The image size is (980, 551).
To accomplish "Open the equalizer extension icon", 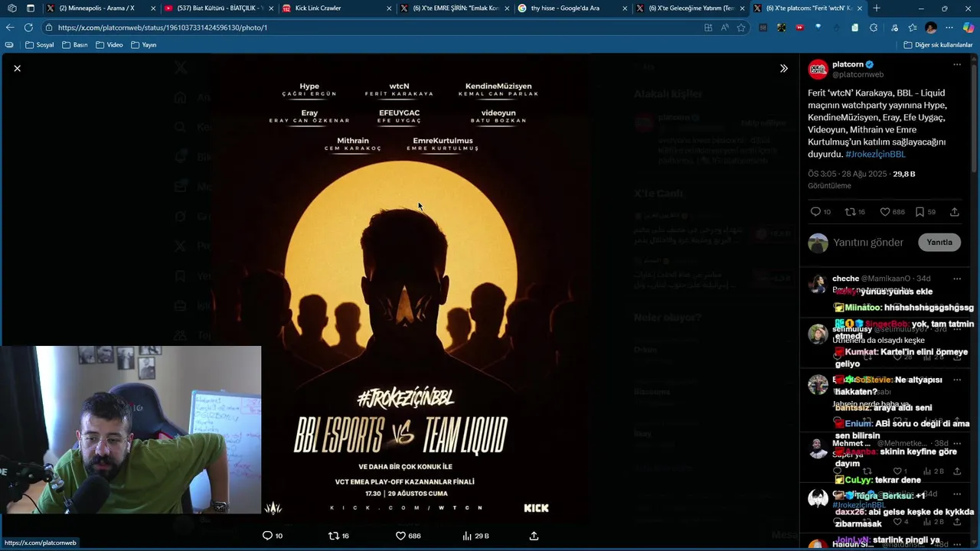I will click(763, 28).
